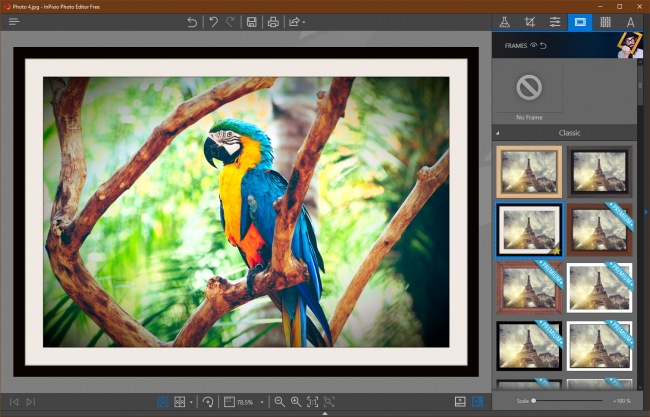The height and width of the screenshot is (417, 650).
Task: Switch to single image view mode
Action: point(163,402)
